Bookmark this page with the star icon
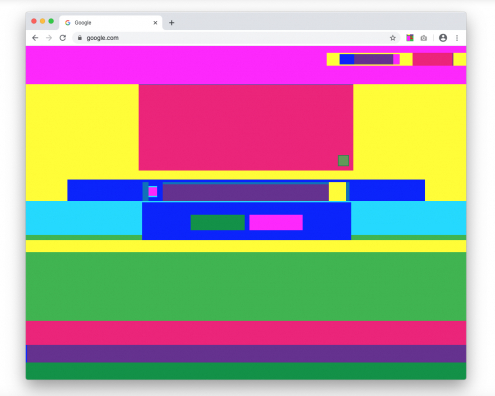Viewport: 495px width, 396px height. point(393,38)
